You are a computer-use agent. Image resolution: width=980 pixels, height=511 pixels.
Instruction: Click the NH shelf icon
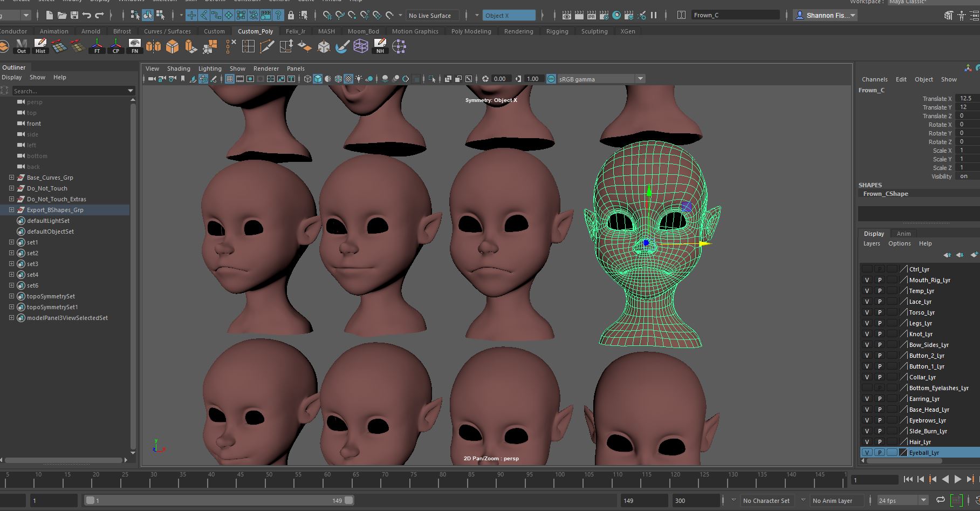tap(380, 46)
